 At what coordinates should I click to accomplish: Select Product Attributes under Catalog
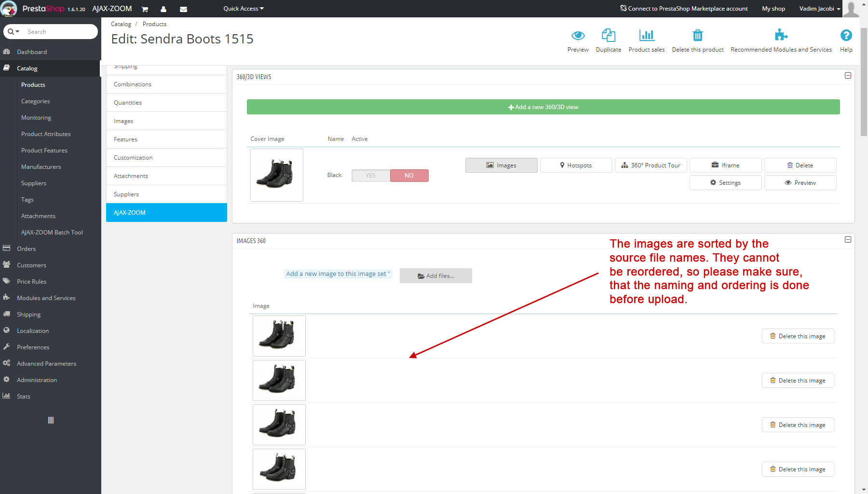(46, 134)
